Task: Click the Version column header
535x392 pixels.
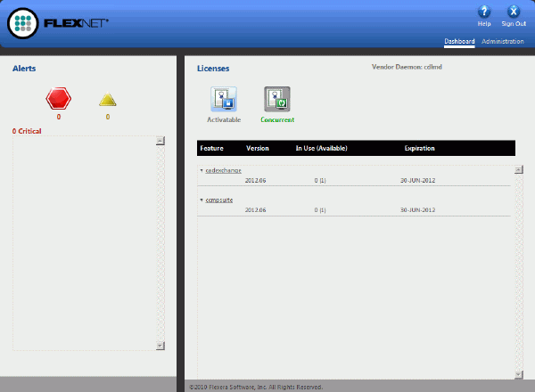Action: [258, 148]
